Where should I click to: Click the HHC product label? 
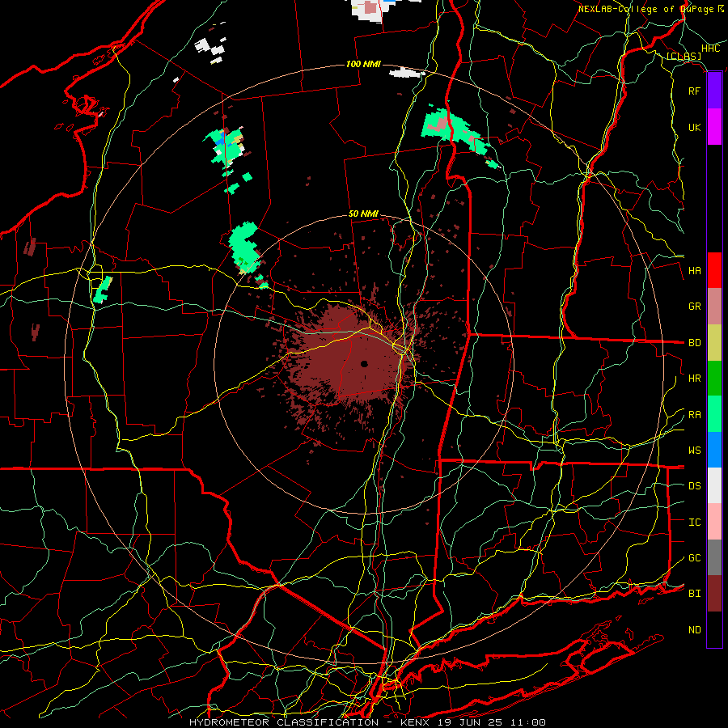coord(710,49)
